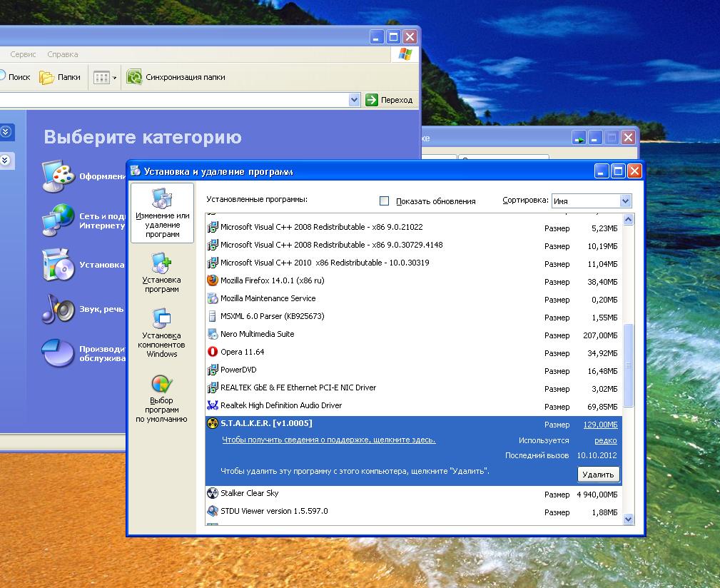The image size is (720, 588).
Task: Open the view mode dropdown in toolbar
Action: point(114,77)
